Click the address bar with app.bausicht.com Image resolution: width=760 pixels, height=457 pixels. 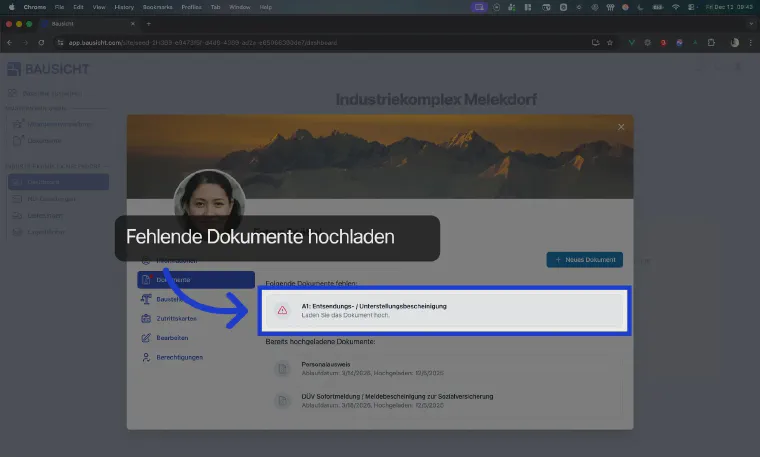tap(320, 43)
